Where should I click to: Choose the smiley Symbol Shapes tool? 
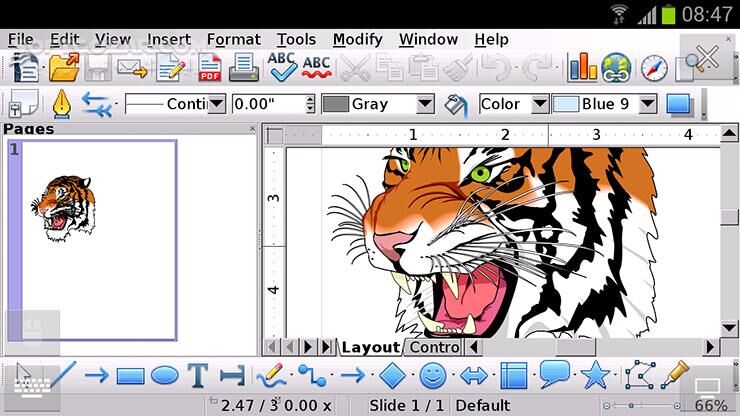click(x=432, y=376)
